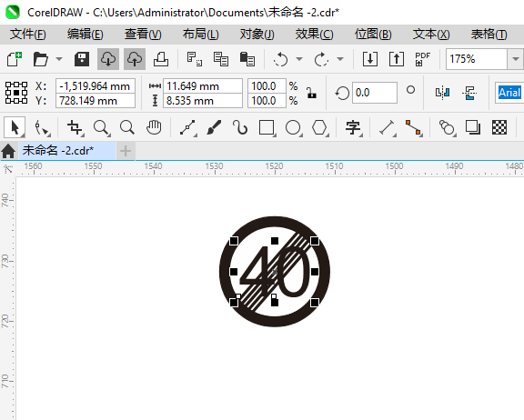Paste with the clipboard icon
The image size is (524, 420).
point(247,59)
